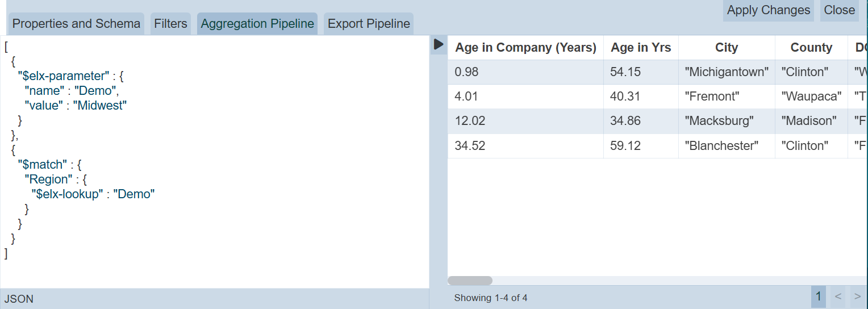Click the County column header
Screen dimensions: 868x309
(811, 48)
